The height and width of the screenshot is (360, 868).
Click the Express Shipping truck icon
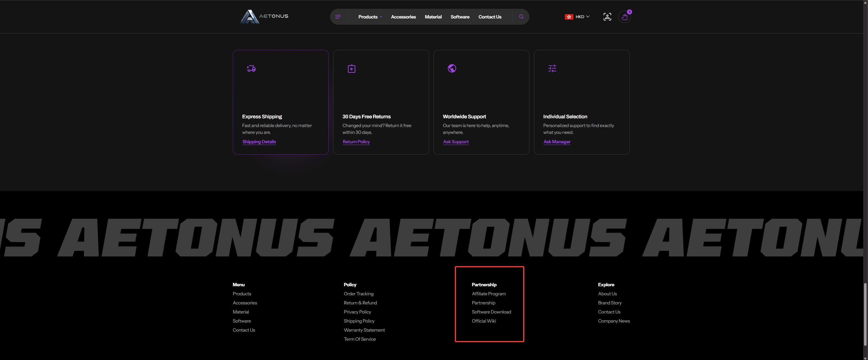(251, 68)
